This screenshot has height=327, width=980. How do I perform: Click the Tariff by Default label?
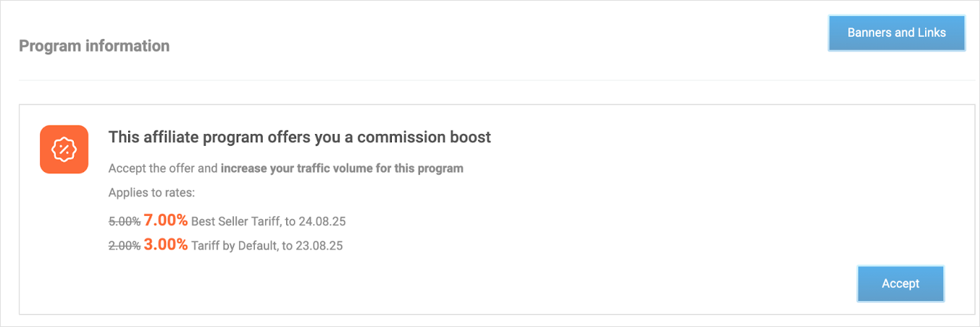233,246
